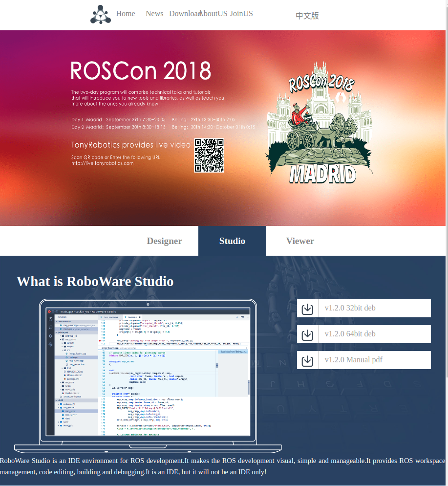Download v1.2.0 64bit deb package
The width and height of the screenshot is (448, 486).
[x=364, y=334]
